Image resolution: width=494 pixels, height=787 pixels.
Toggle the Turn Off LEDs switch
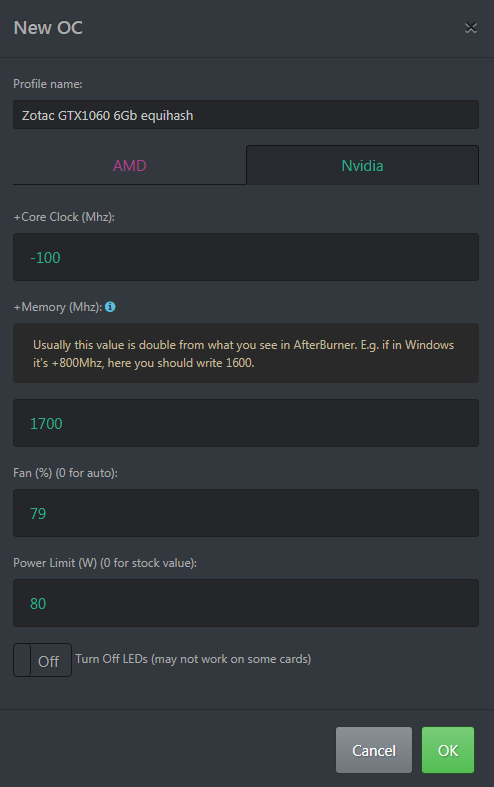tap(42, 660)
